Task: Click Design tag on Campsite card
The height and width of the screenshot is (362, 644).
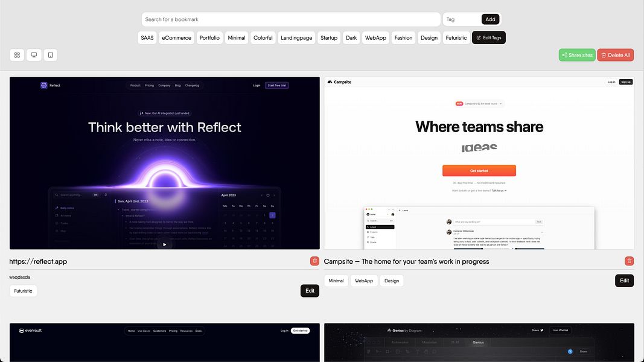Action: coord(392,281)
